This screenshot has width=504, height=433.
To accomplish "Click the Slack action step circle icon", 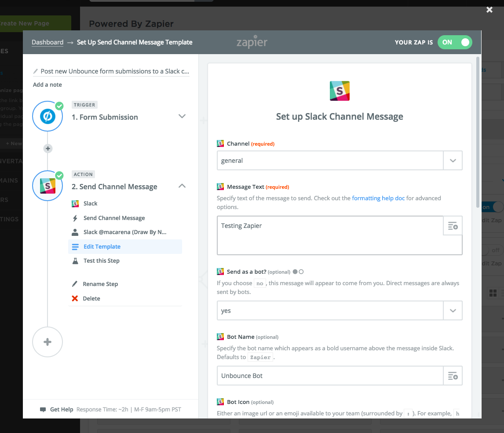I will tap(47, 186).
